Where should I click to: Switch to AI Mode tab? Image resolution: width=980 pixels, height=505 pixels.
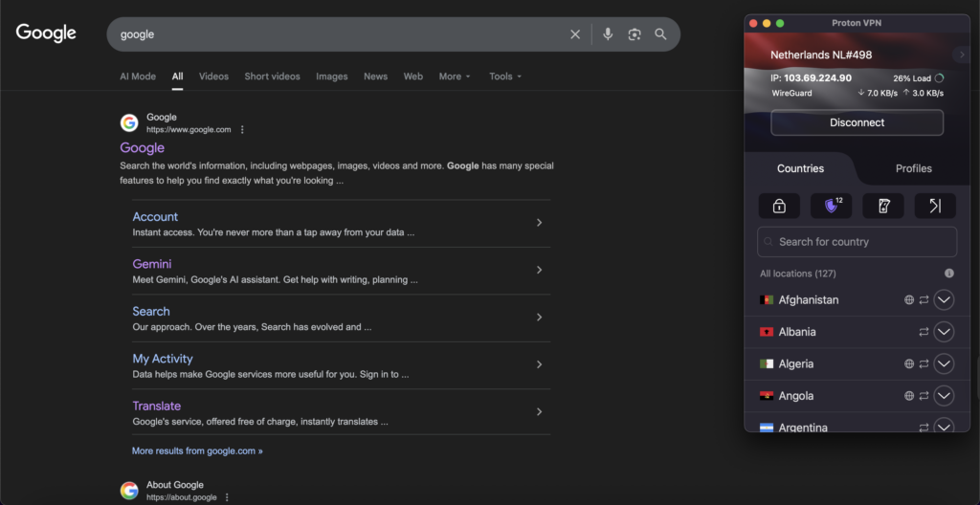[138, 77]
